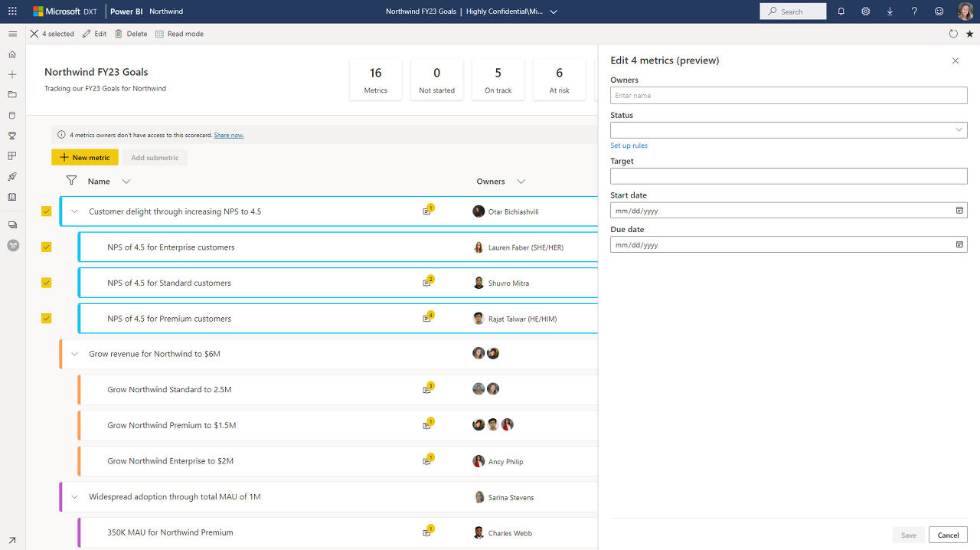The width and height of the screenshot is (980, 550).
Task: Close the Edit 4 metrics panel
Action: [955, 61]
